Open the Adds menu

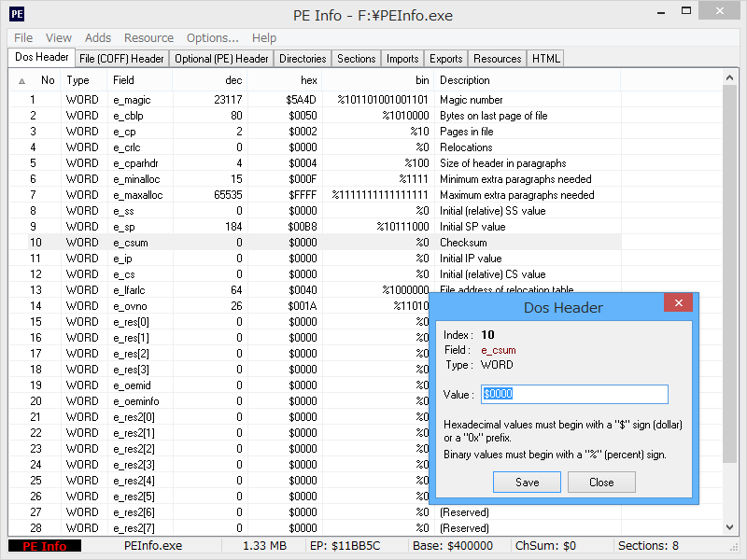[98, 38]
